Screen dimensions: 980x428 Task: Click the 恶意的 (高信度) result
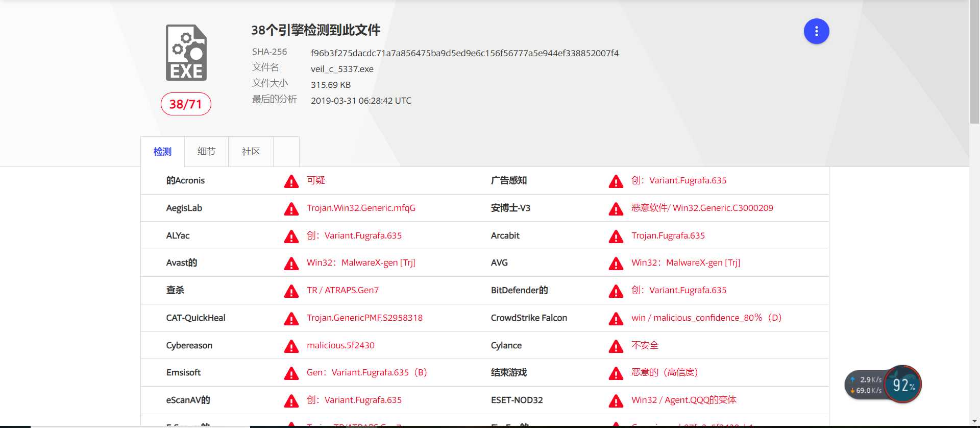[x=665, y=372]
